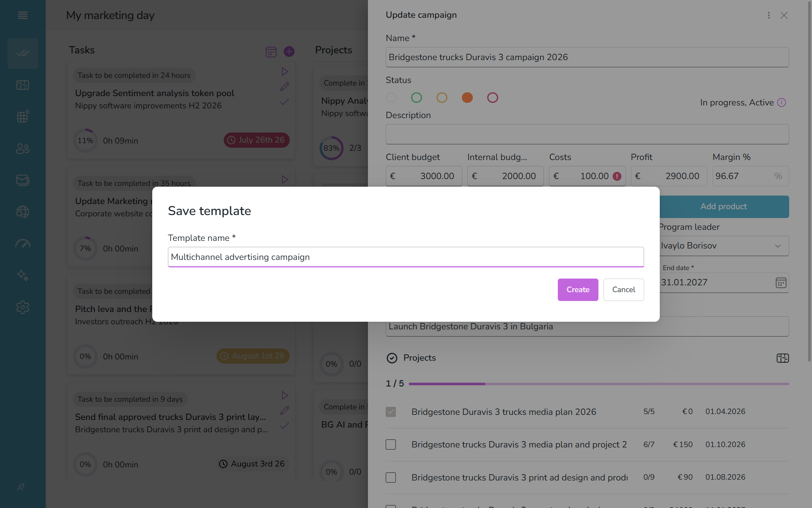Check Bridgestone trucks Duravis 3 media plan project 2
This screenshot has height=508, width=812.
click(x=391, y=444)
